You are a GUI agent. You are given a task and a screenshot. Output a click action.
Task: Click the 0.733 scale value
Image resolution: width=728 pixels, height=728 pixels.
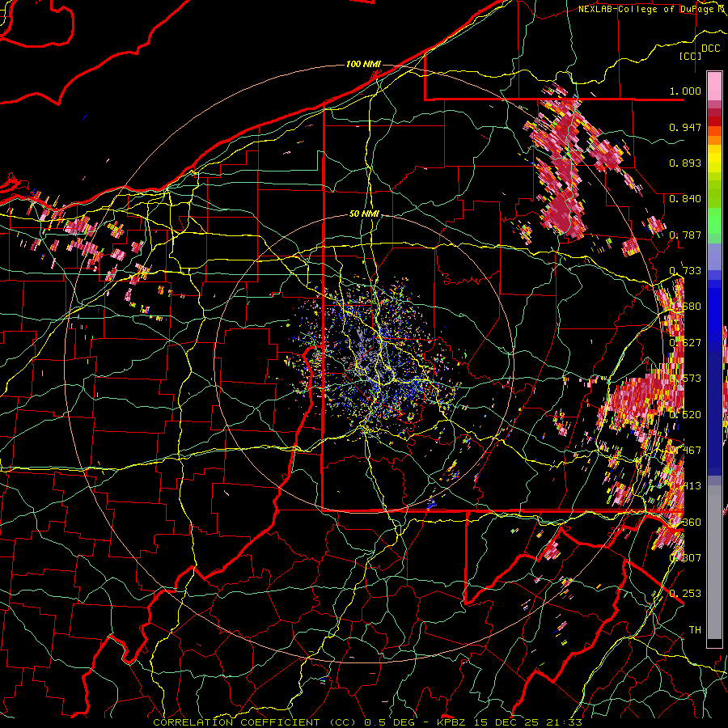click(685, 270)
